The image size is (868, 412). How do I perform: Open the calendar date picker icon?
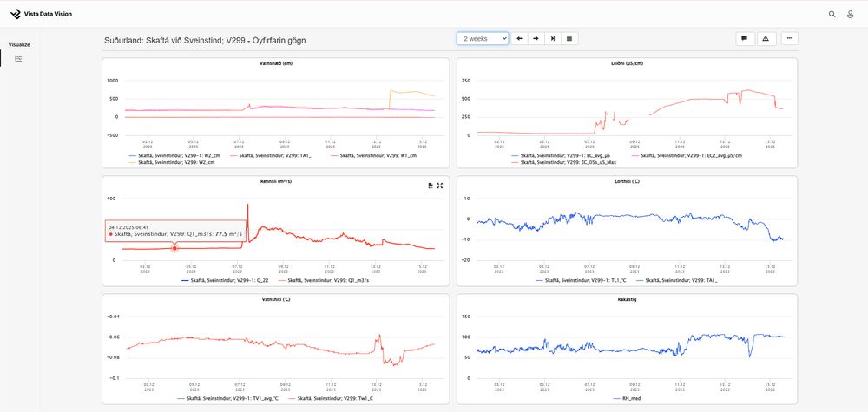tap(569, 39)
